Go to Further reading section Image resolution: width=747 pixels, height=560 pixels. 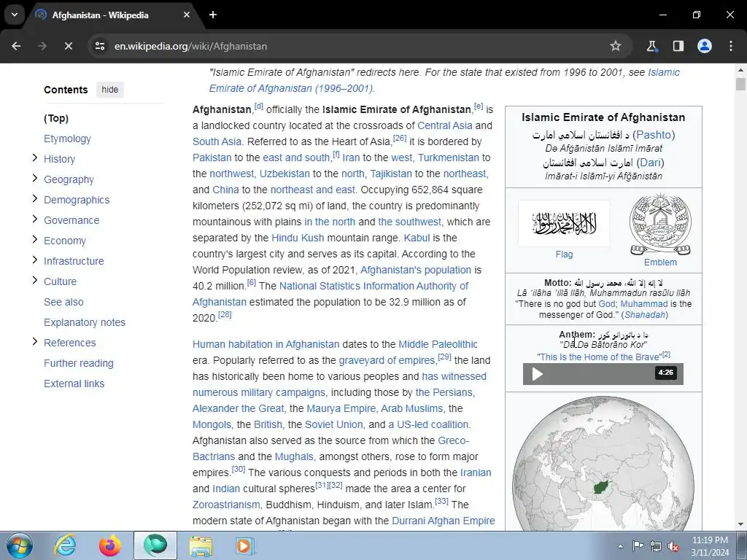(79, 363)
